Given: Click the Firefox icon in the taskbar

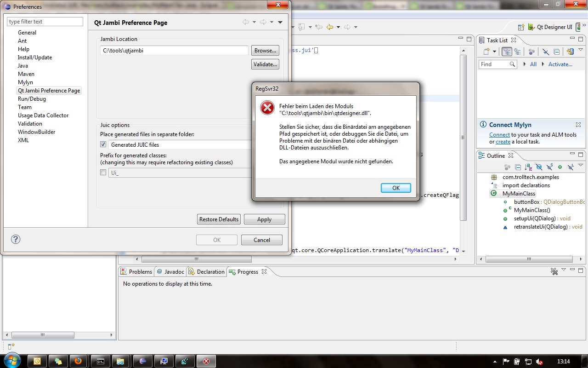Looking at the screenshot, I should click(x=79, y=361).
